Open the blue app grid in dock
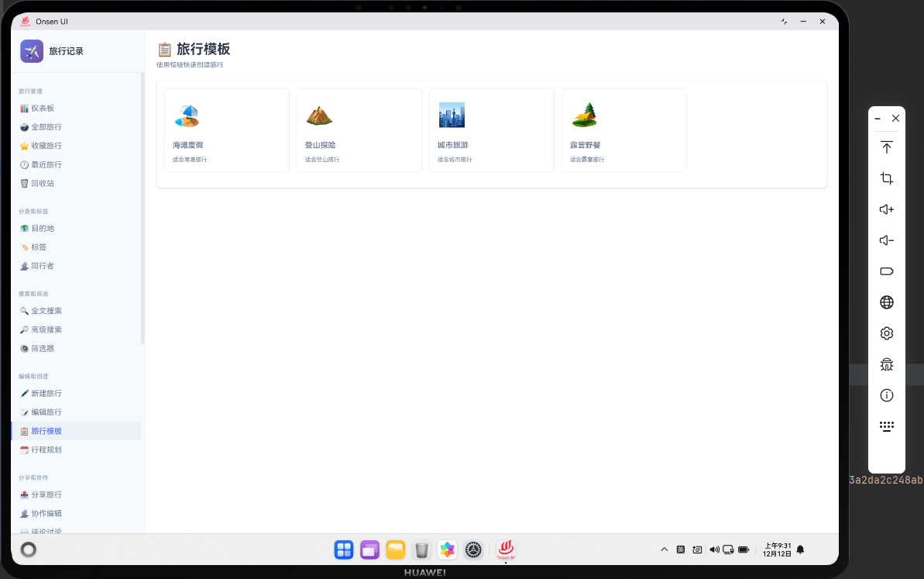The image size is (924, 579). [x=344, y=550]
